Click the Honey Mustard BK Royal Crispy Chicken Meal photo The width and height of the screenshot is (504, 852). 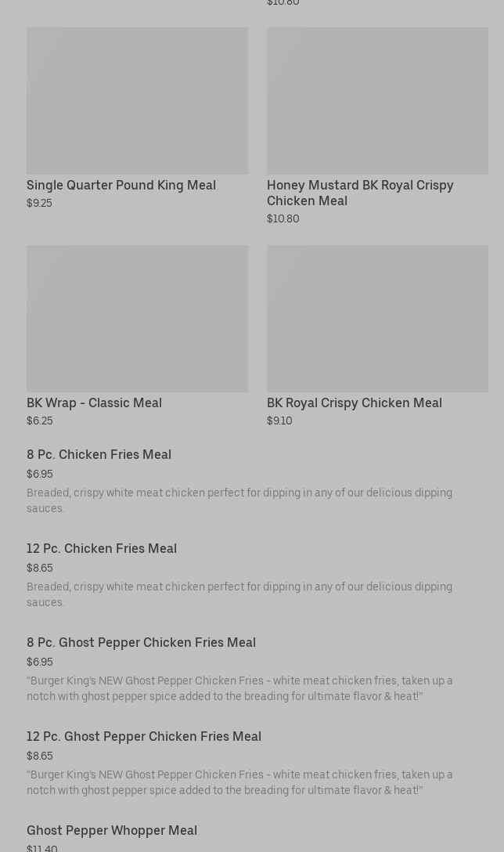(x=377, y=100)
